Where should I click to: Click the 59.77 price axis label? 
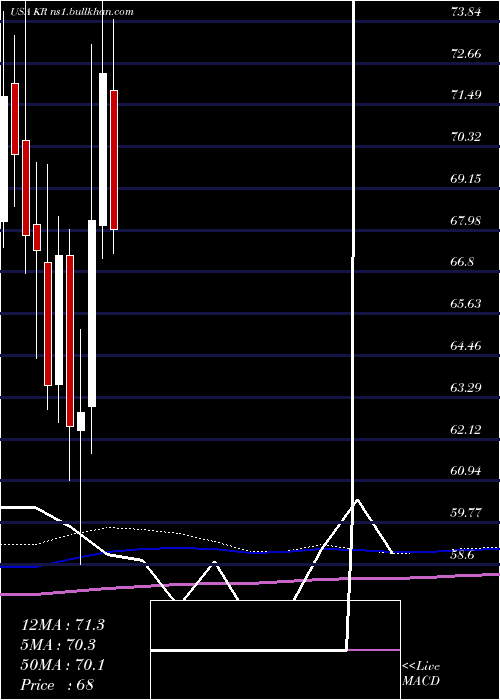[x=466, y=512]
